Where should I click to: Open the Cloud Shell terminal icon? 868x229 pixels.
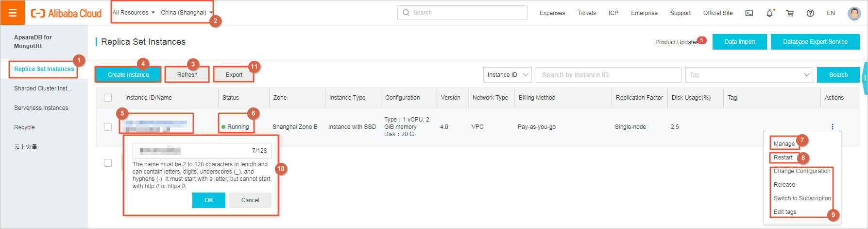tap(749, 13)
